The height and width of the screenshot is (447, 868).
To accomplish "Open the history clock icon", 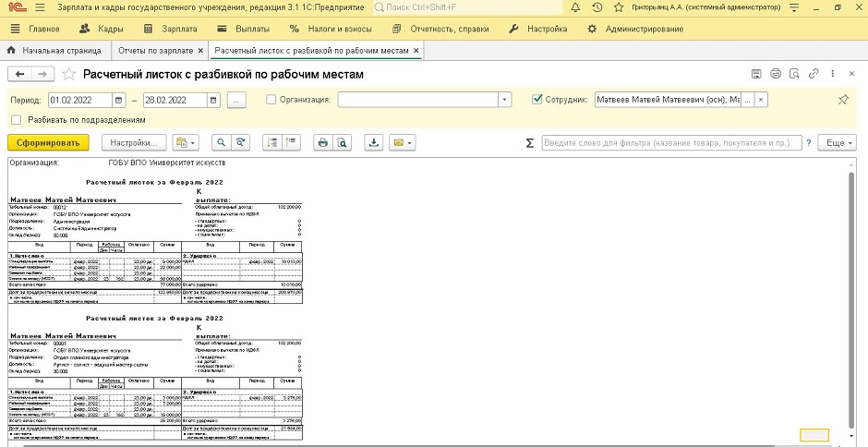I will pyautogui.click(x=598, y=8).
